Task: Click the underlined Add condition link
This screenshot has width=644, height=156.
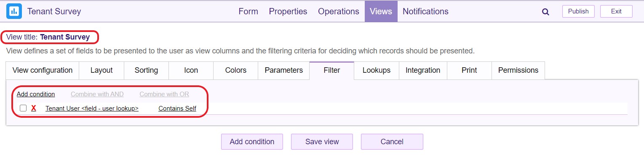Action: (36, 94)
